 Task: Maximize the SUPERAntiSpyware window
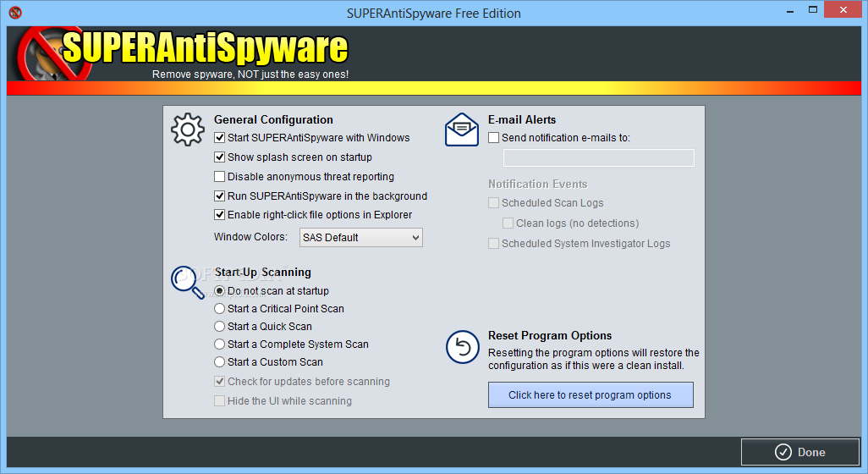click(x=813, y=10)
